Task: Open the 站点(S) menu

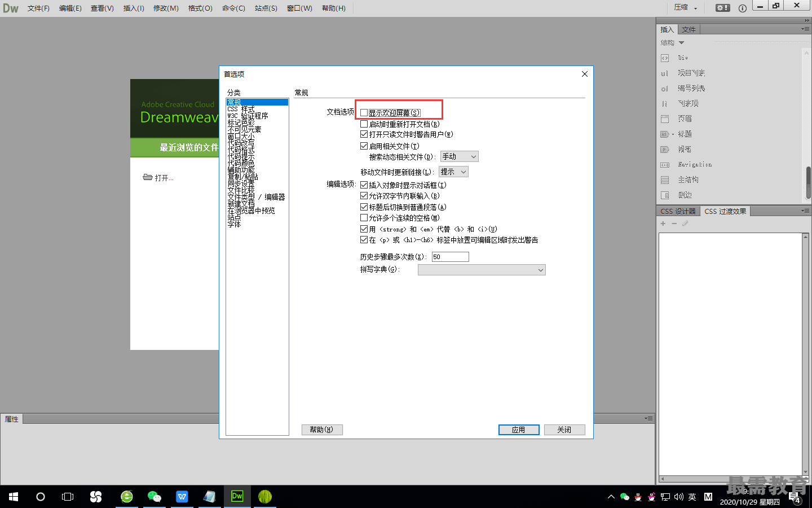Action: [266, 8]
